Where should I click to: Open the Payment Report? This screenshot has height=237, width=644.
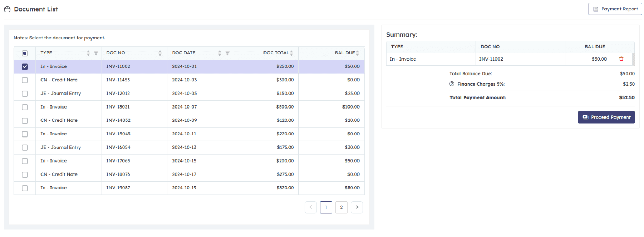(615, 9)
